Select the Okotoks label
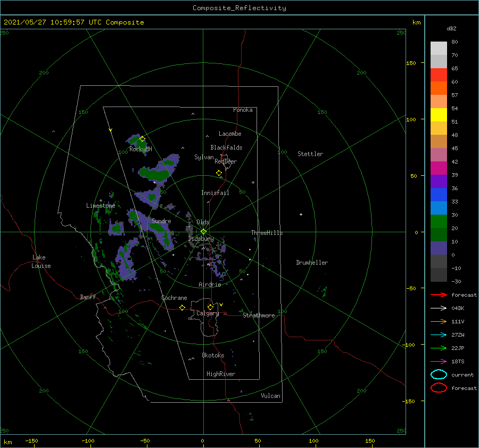 [213, 355]
